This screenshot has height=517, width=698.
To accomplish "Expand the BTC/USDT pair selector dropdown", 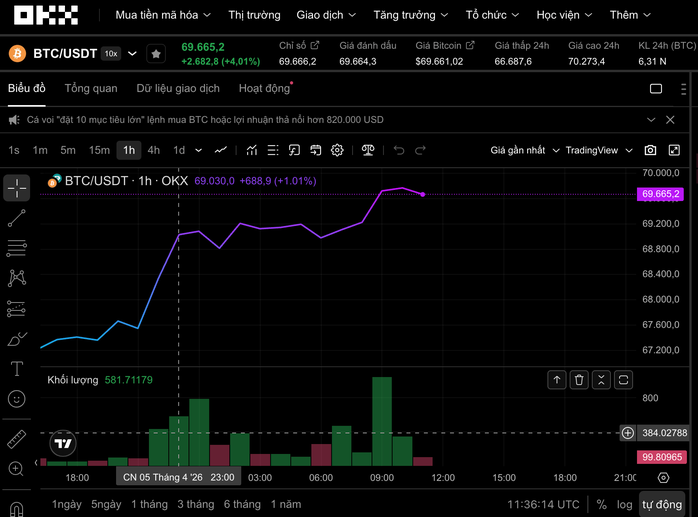I will click(132, 53).
